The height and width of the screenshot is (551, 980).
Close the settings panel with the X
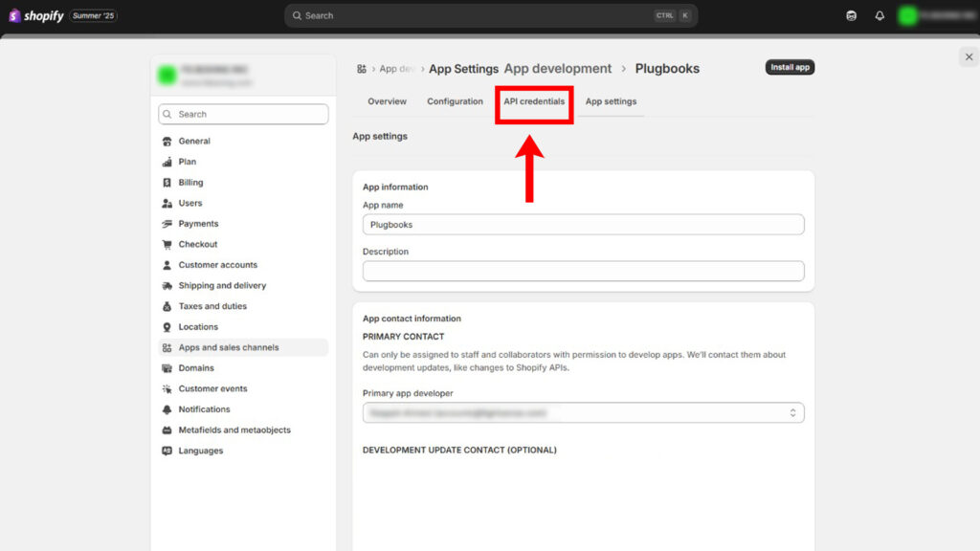(969, 56)
